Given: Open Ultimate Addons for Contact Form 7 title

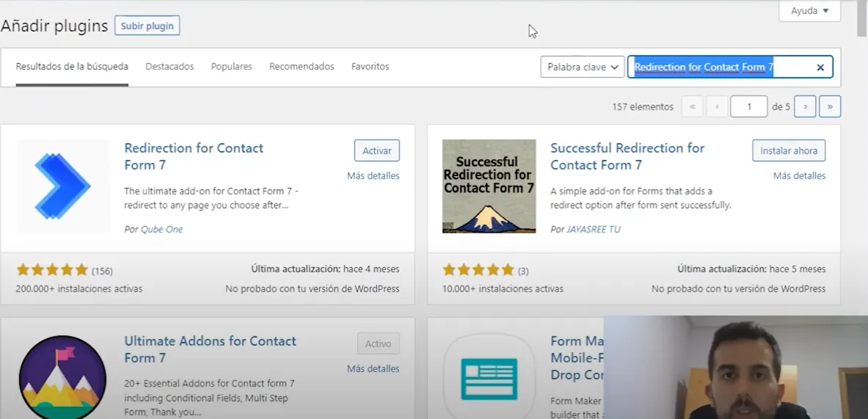Looking at the screenshot, I should point(211,349).
